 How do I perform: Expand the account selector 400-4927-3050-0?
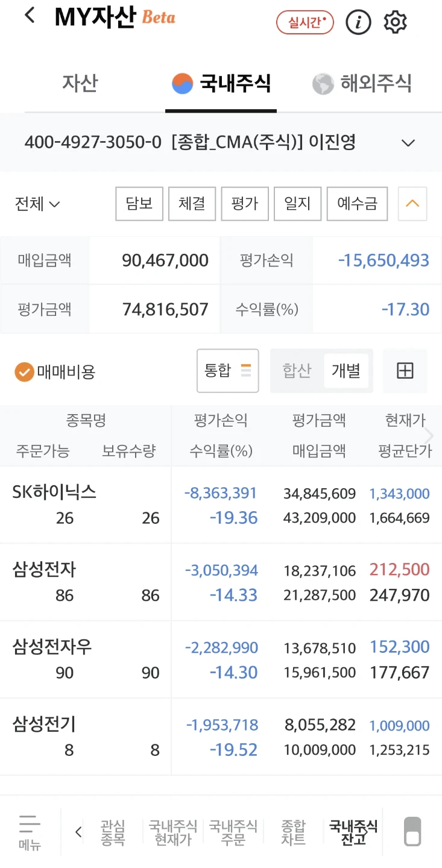221,143
